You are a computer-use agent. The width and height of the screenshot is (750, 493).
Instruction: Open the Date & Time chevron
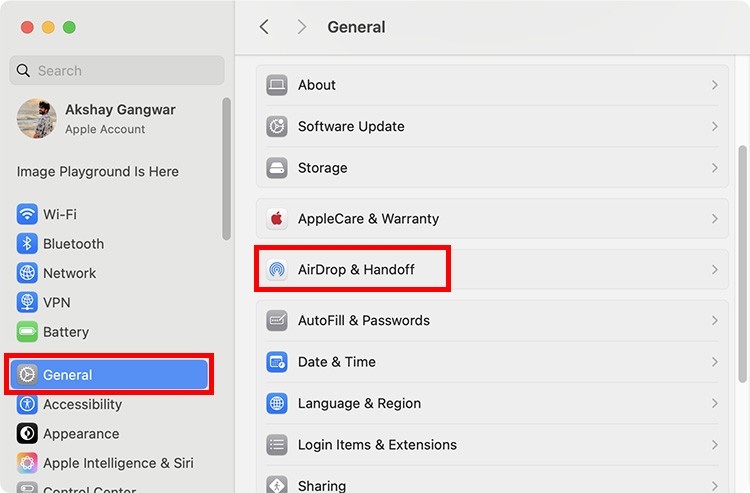click(x=715, y=362)
